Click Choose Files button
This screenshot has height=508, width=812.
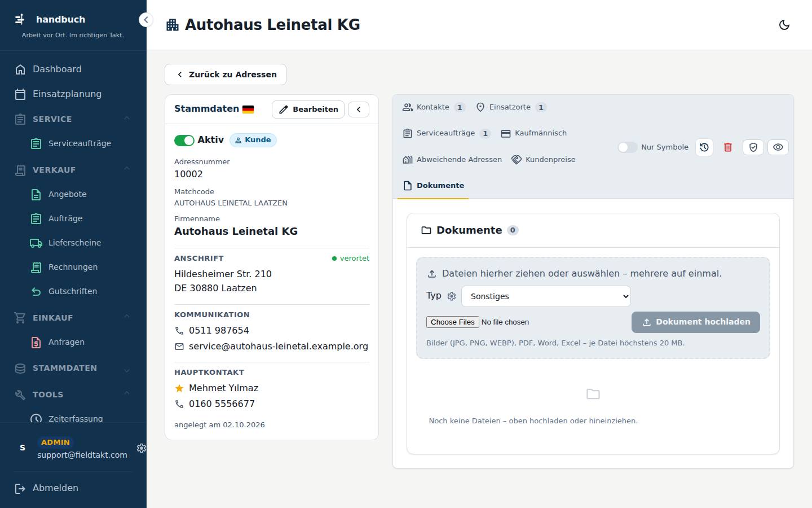click(453, 322)
